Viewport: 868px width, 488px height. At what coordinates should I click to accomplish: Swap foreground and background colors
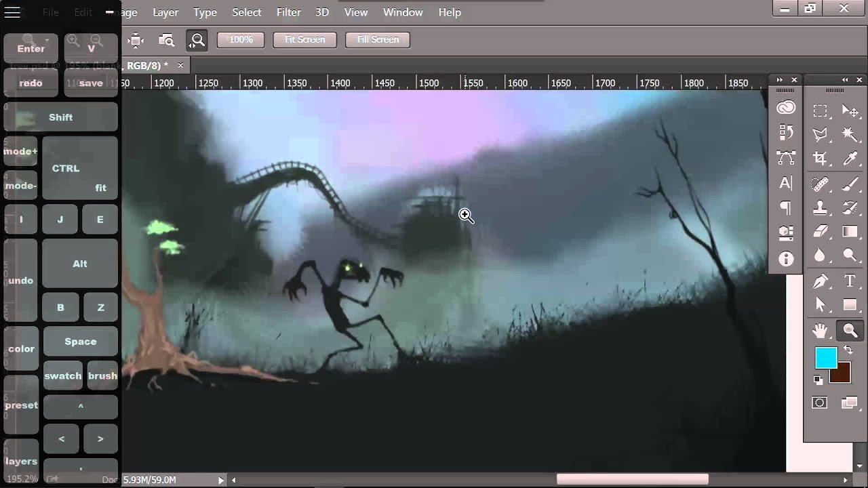848,350
